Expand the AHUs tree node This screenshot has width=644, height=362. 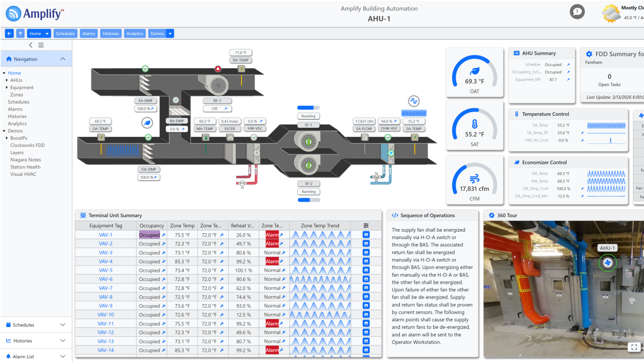[7, 80]
